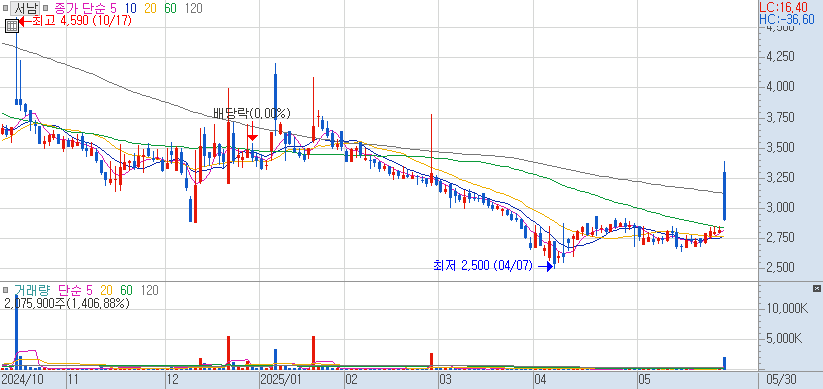Click the 11 month axis label
Viewport: 823px width, 389px height.
(73, 380)
